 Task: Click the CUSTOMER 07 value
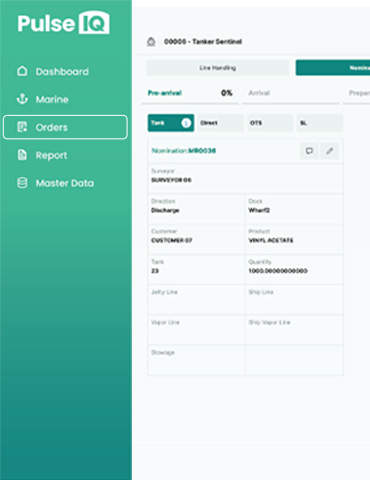pyautogui.click(x=172, y=240)
